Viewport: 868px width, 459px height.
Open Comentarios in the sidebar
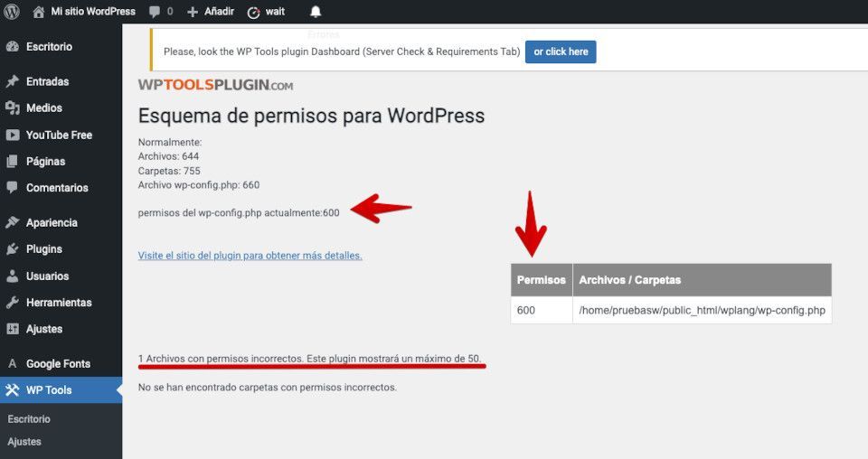tap(57, 188)
